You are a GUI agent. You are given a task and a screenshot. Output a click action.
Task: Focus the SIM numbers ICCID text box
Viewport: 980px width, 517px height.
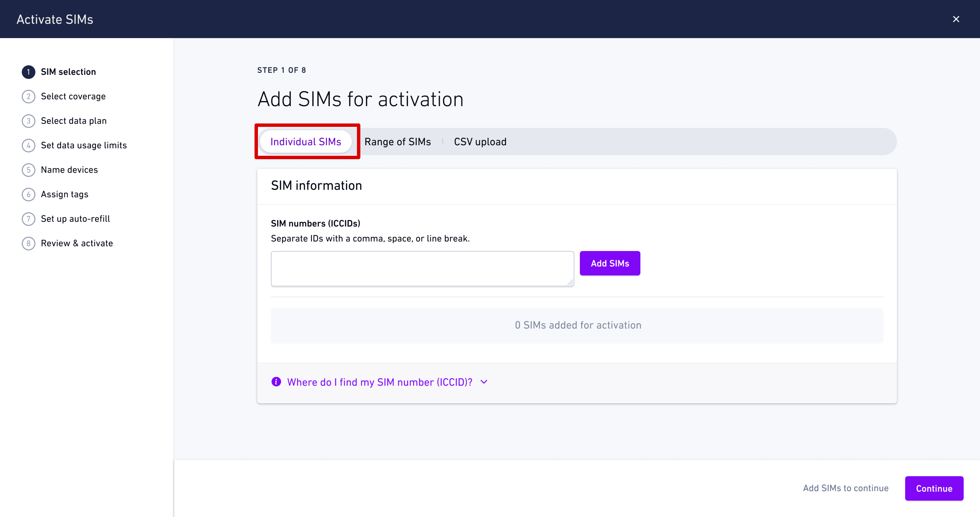click(x=422, y=268)
